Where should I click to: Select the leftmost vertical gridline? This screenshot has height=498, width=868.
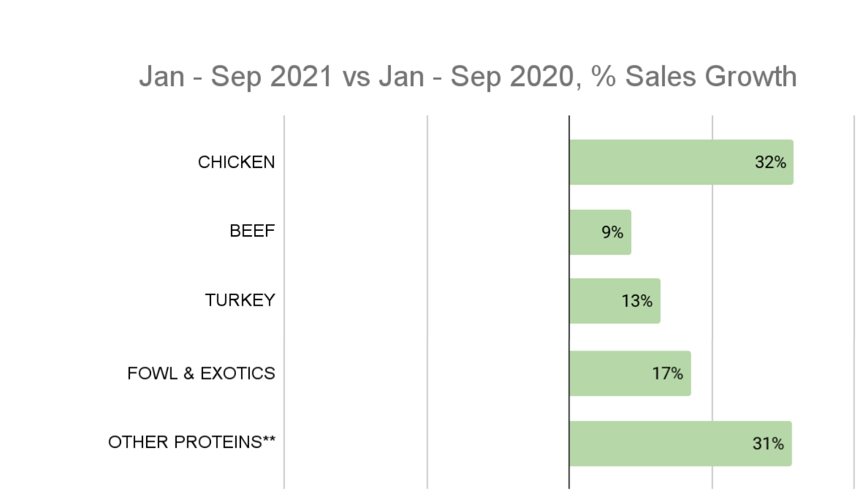tap(284, 337)
